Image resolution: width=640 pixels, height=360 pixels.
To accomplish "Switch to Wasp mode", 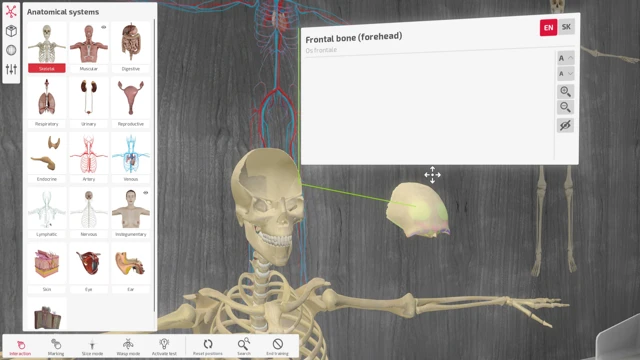I will pyautogui.click(x=128, y=347).
